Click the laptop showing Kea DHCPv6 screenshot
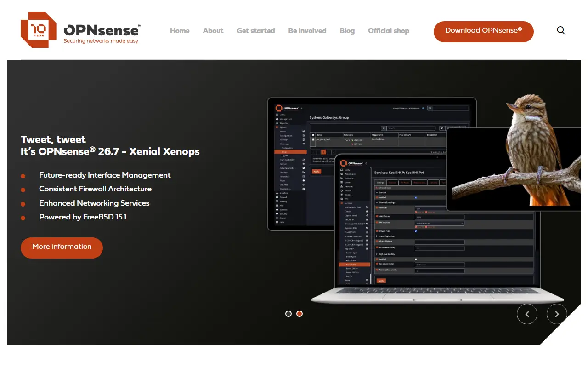Viewport: 588px width, 368px height. pos(438,228)
